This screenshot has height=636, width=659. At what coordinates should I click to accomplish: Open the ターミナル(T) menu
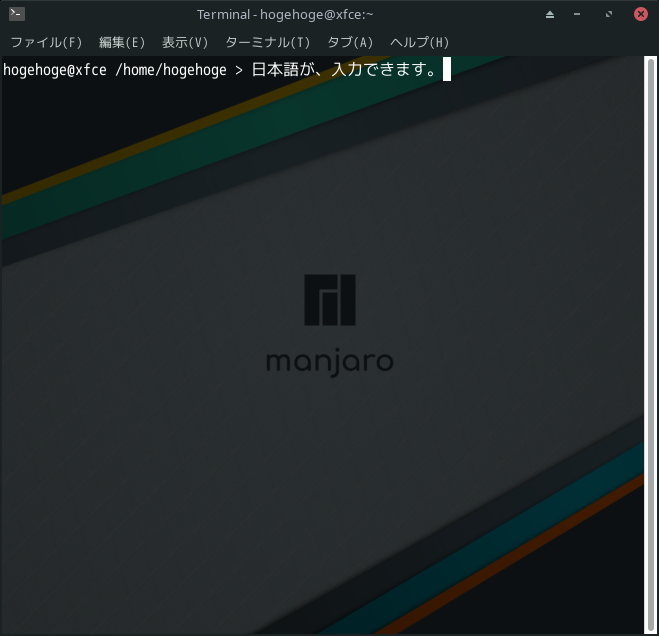click(268, 42)
